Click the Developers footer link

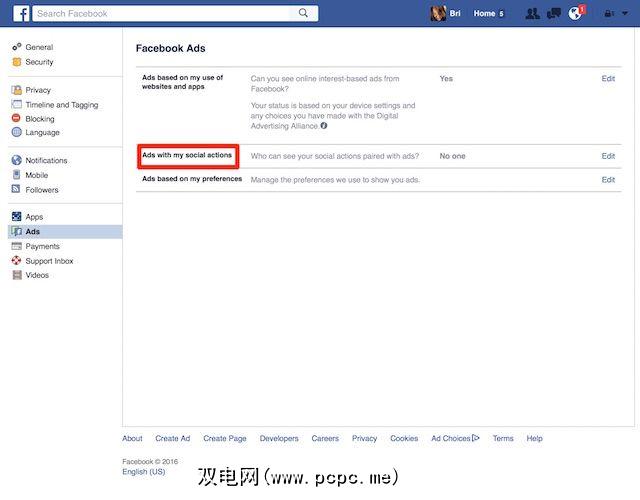pos(279,438)
